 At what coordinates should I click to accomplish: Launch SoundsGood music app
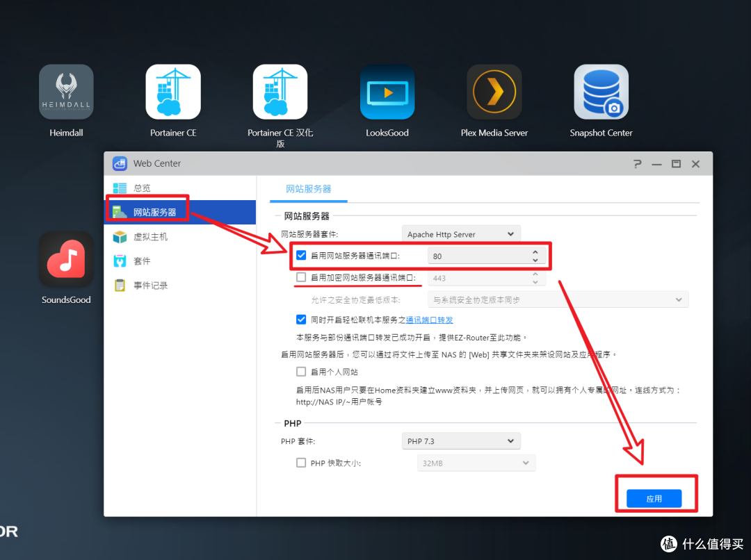click(x=66, y=259)
